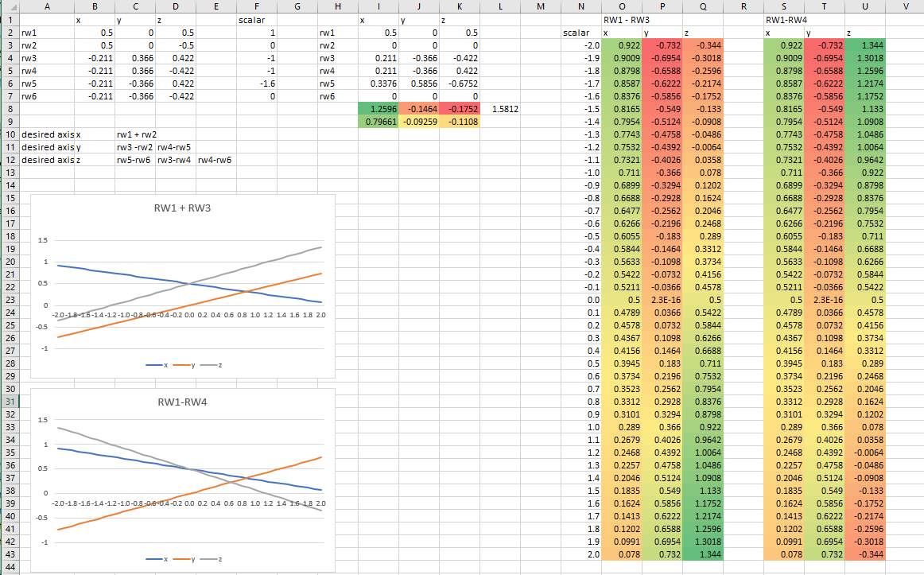The height and width of the screenshot is (575, 924).
Task: Select the cell containing 'rw1 + rw2'
Action: (x=135, y=134)
